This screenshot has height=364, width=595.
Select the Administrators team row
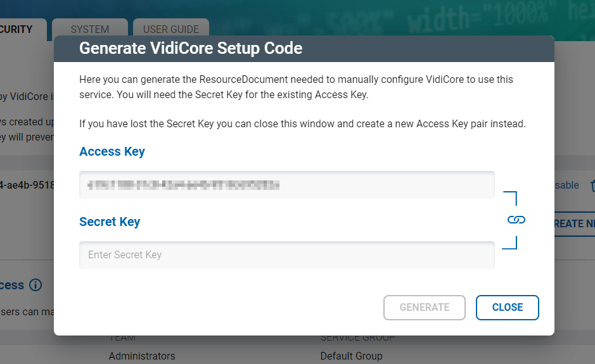(x=141, y=356)
